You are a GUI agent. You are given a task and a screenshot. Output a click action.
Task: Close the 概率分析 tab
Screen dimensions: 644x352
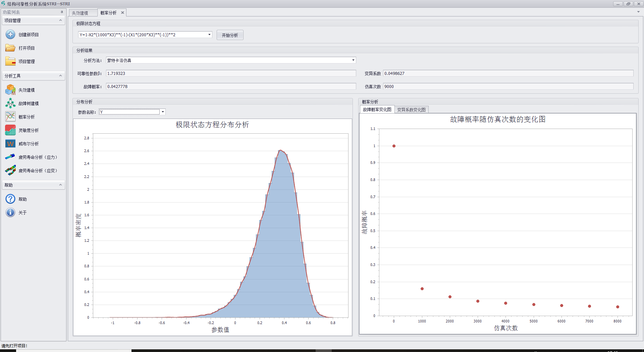[x=122, y=13]
